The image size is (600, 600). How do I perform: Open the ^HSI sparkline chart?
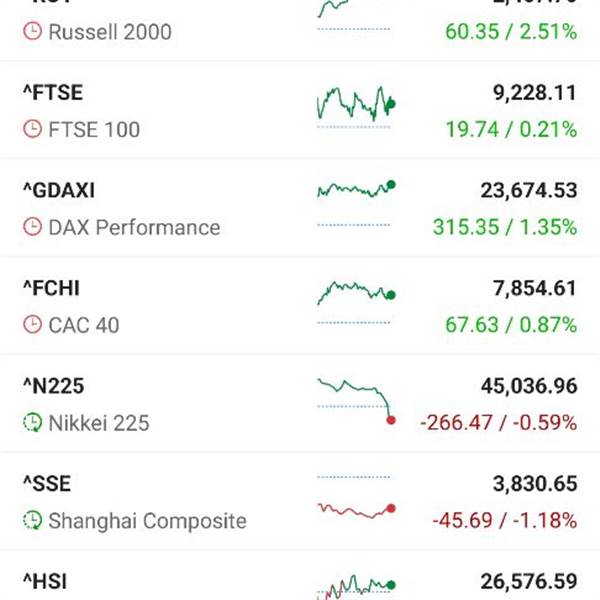[356, 589]
